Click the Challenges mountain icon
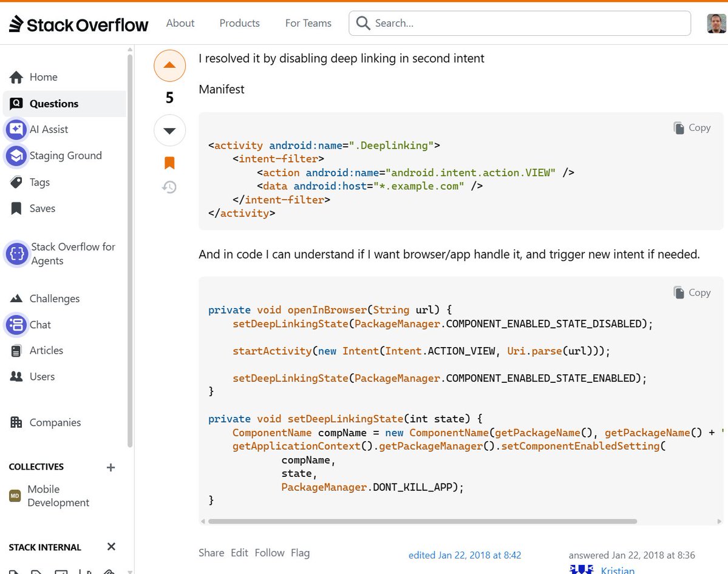 click(x=16, y=299)
